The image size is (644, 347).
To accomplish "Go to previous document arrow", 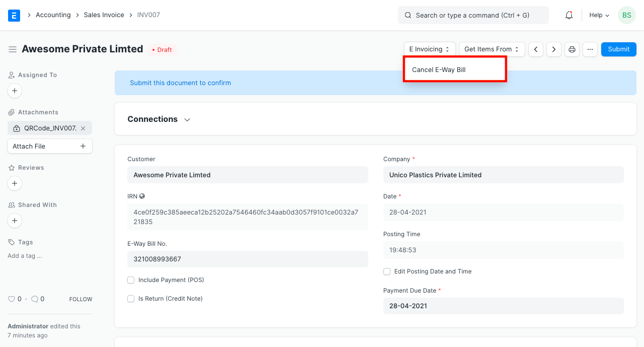I will point(536,49).
